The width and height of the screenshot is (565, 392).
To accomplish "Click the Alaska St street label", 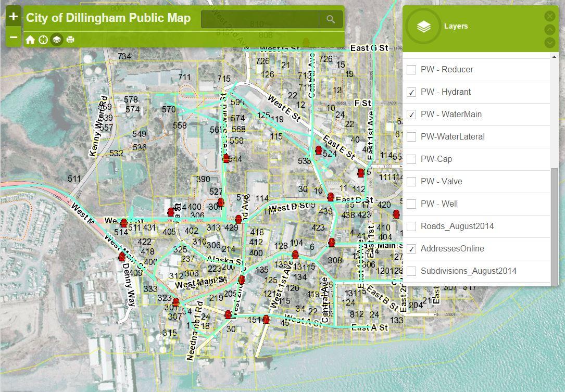I will click(225, 260).
